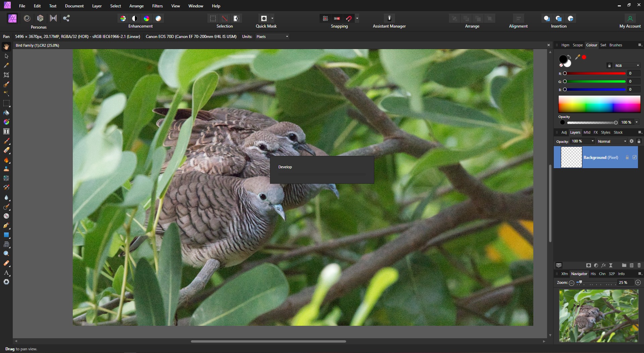Image resolution: width=644 pixels, height=353 pixels.
Task: Open the Assistant Manager
Action: tap(389, 18)
